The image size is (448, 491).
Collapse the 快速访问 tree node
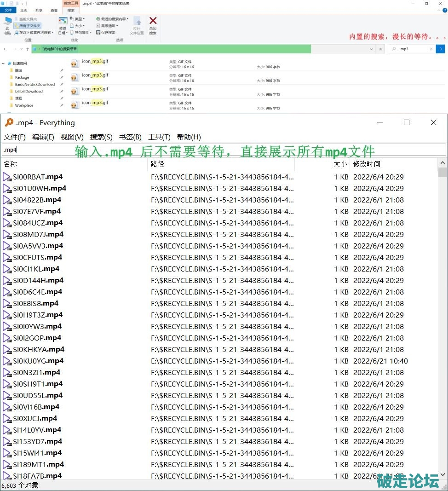[x=4, y=64]
